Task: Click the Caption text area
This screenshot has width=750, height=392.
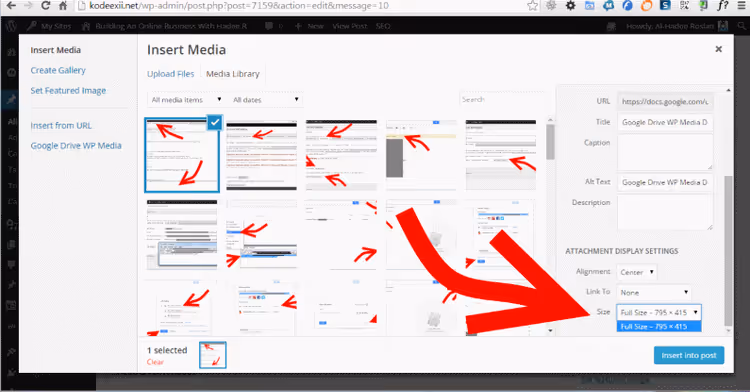Action: tap(665, 152)
